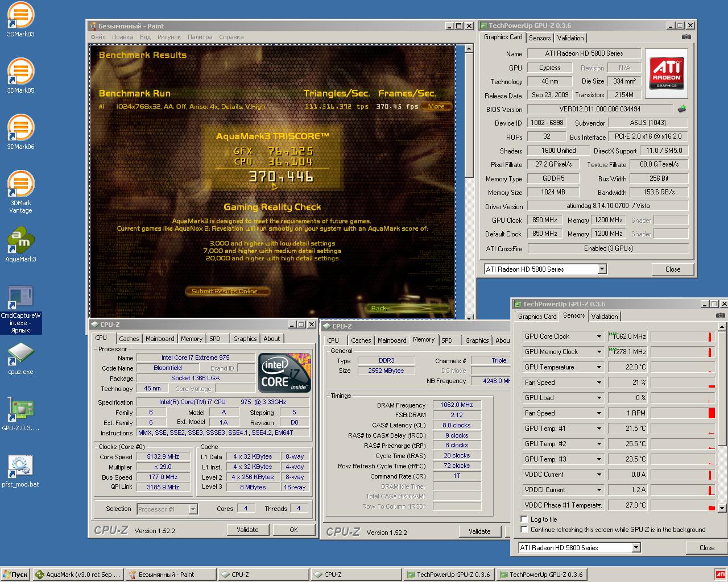This screenshot has width=728, height=582.
Task: Open the Mainboard tab in left CPU-Z window
Action: (x=160, y=339)
